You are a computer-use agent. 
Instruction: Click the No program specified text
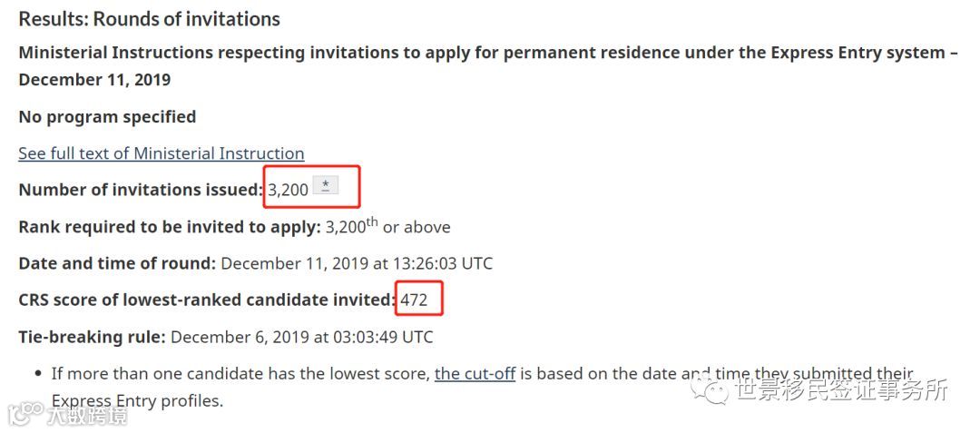107,117
